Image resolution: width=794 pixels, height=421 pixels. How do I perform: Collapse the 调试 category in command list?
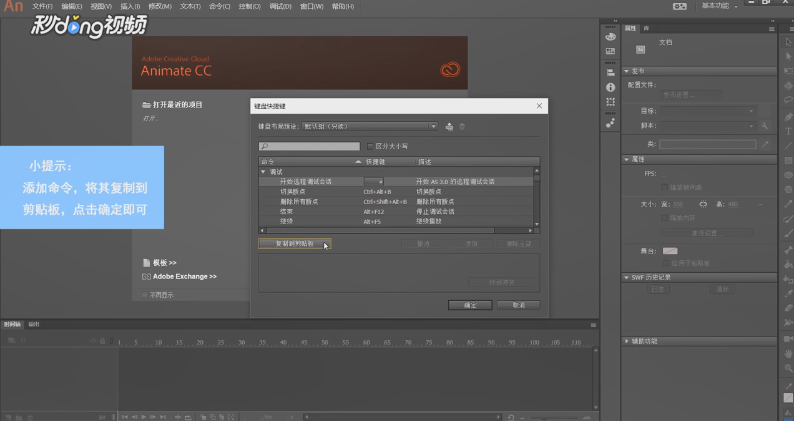tap(263, 172)
